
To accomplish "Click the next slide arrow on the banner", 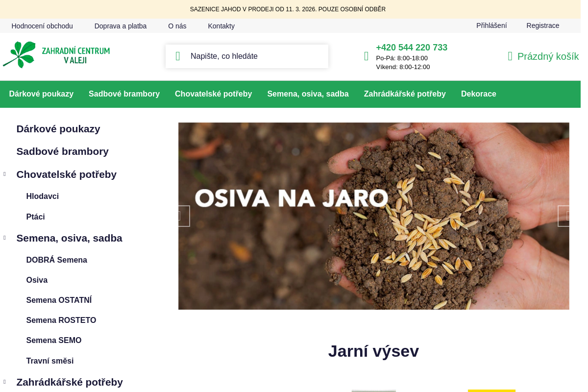I will point(564,216).
